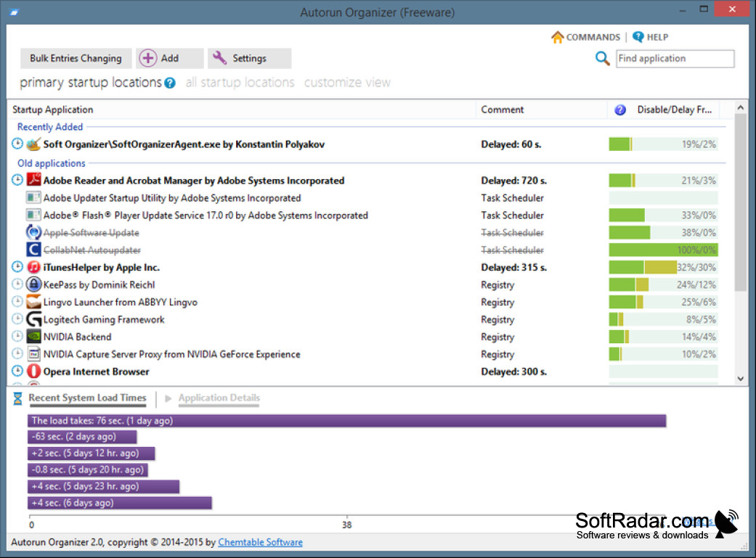Click the magnifier search icon

(x=602, y=58)
